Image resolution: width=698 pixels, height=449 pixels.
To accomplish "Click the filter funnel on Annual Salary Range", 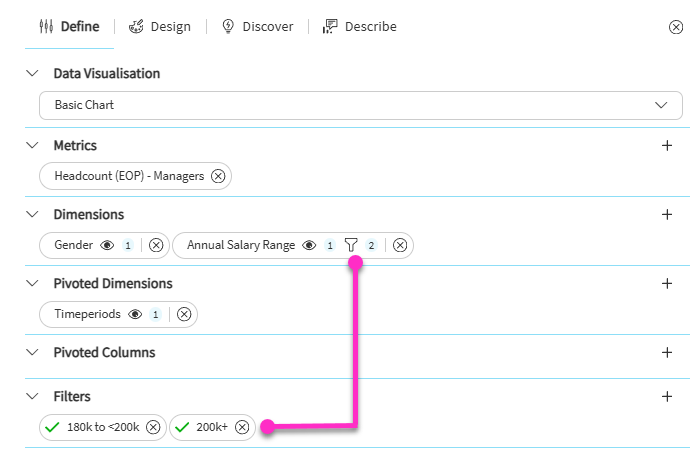I will click(350, 245).
